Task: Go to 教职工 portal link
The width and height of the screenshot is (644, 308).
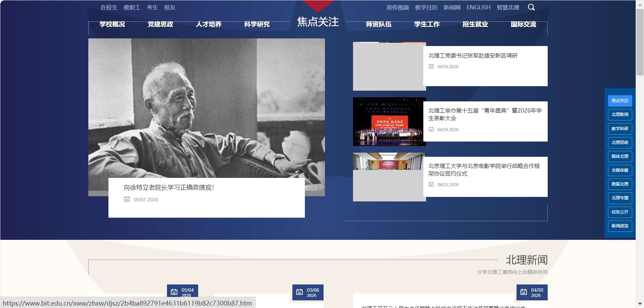Action: (x=132, y=7)
